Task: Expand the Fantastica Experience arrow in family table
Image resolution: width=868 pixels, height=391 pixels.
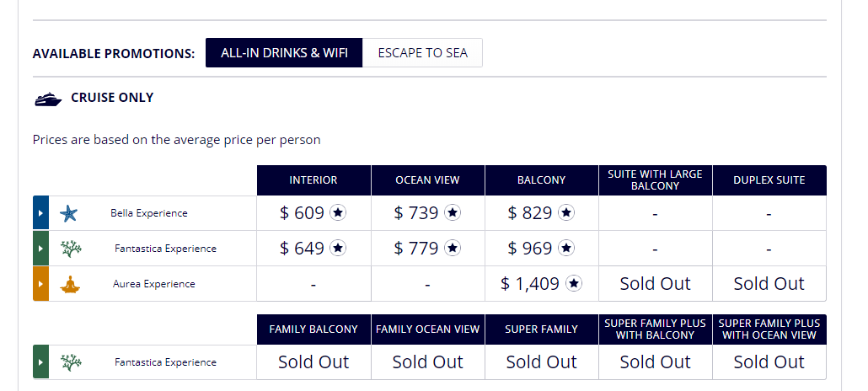Action: (40, 362)
